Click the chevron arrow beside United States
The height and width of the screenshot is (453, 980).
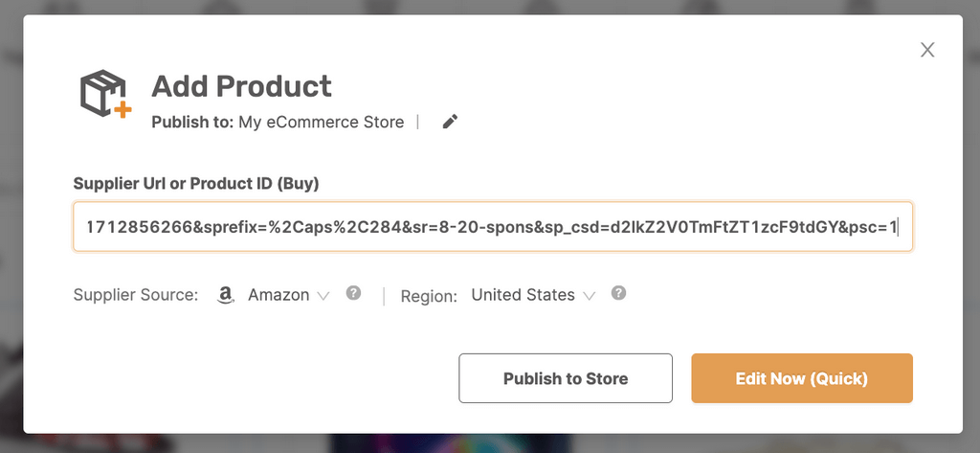[x=589, y=296]
